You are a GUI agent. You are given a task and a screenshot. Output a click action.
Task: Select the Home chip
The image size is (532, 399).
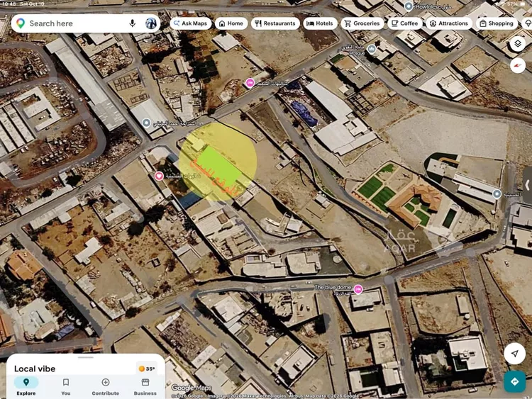pyautogui.click(x=231, y=23)
